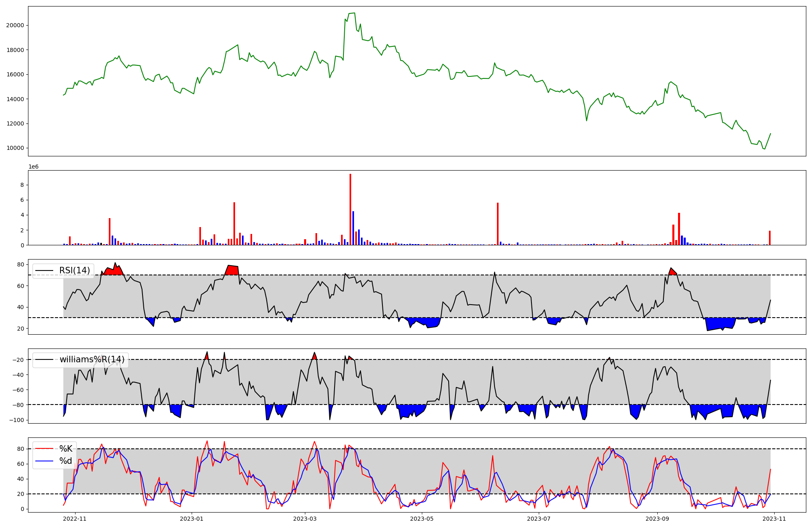This screenshot has height=528, width=812.
Task: Click the %d legend text
Action: coord(66,461)
